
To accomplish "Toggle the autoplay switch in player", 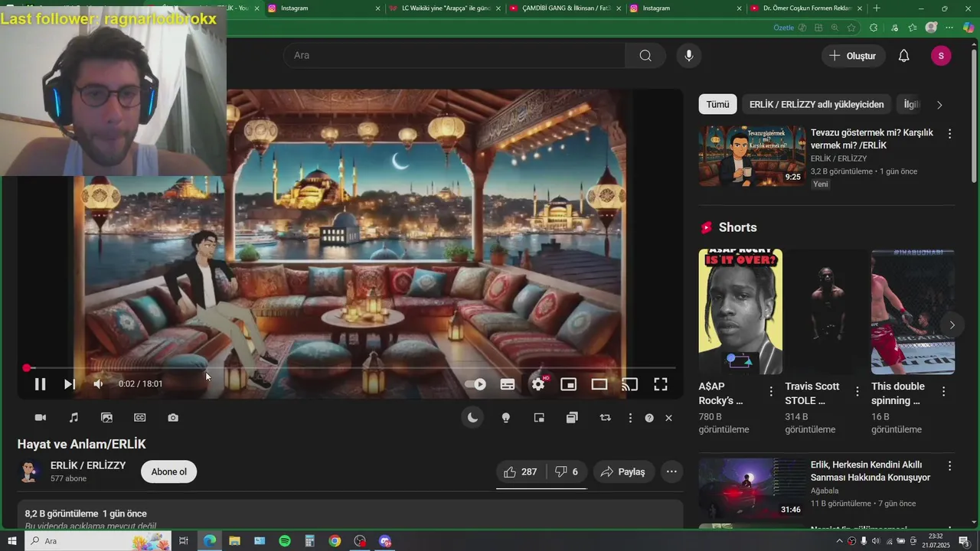I will (475, 384).
